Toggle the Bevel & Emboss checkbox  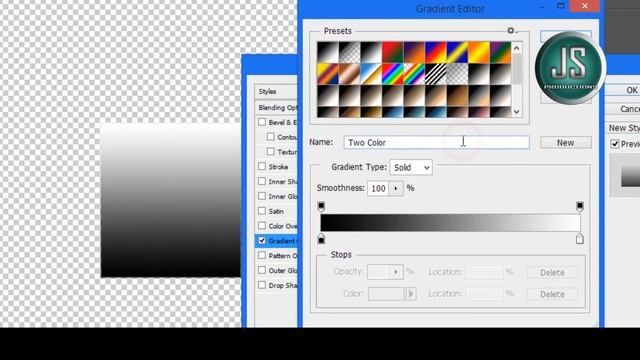click(262, 122)
